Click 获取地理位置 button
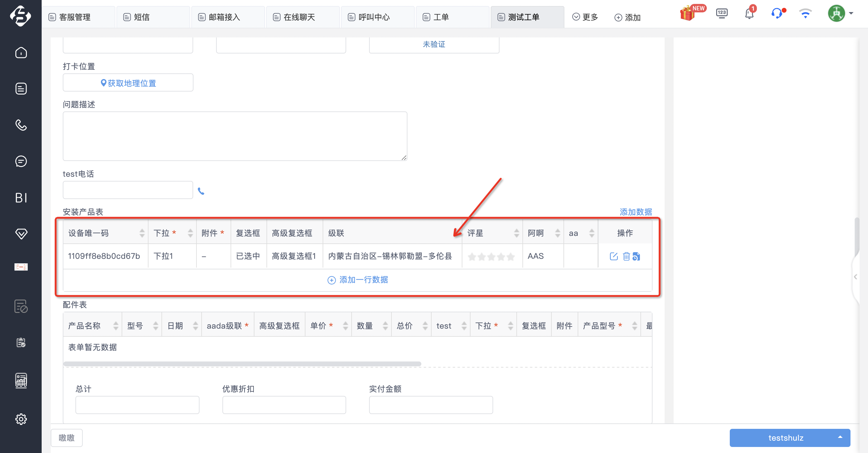The image size is (868, 453). point(128,83)
